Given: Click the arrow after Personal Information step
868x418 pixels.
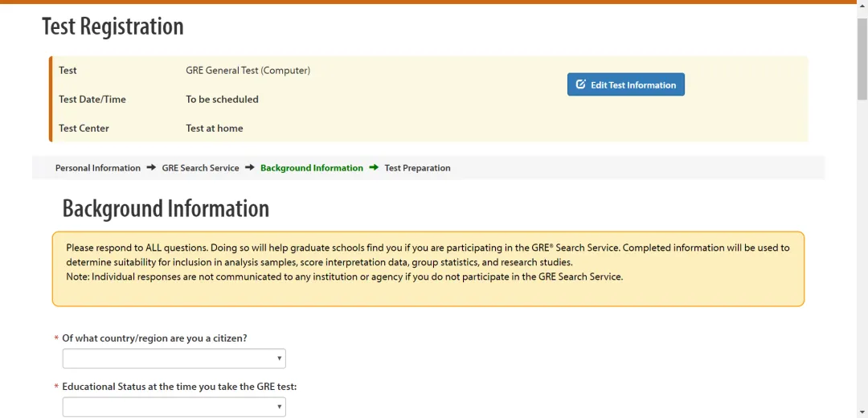Looking at the screenshot, I should click(151, 168).
